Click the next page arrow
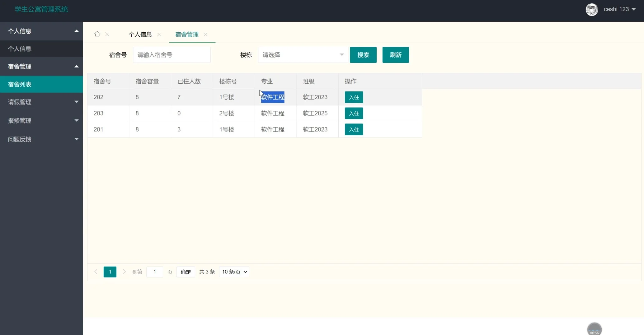The width and height of the screenshot is (644, 335). [x=124, y=272]
